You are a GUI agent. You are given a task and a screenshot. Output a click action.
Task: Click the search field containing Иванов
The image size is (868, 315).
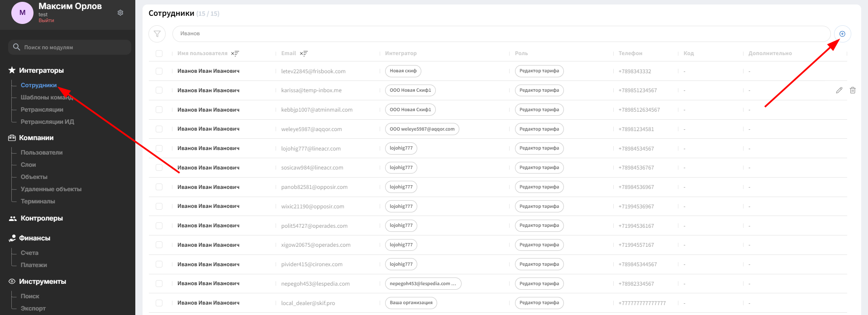tap(501, 34)
